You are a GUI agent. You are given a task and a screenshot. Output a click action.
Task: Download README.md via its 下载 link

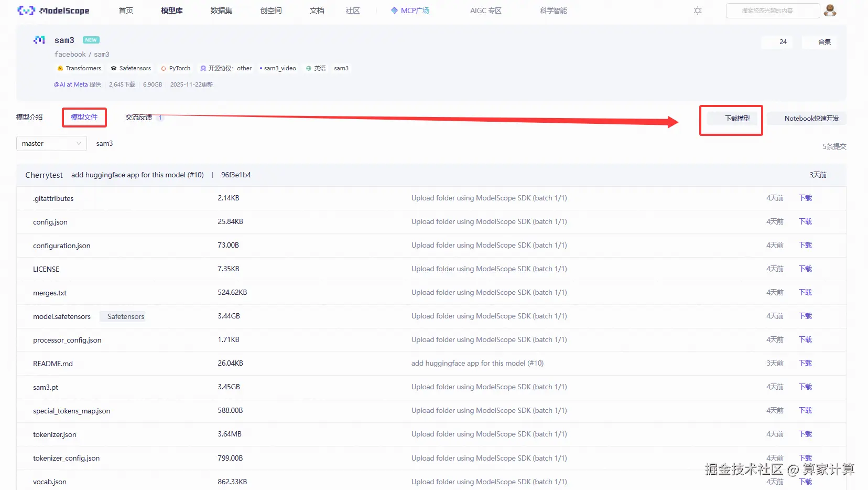[805, 363]
